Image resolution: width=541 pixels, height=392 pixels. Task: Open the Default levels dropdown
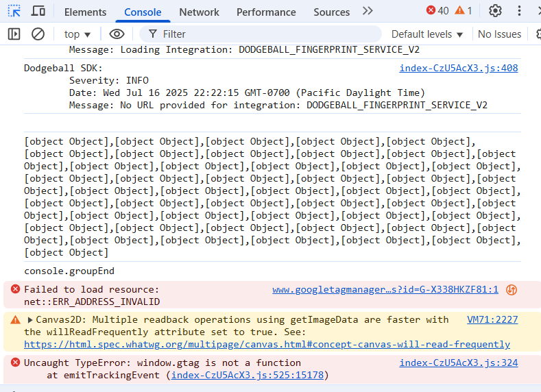[426, 34]
